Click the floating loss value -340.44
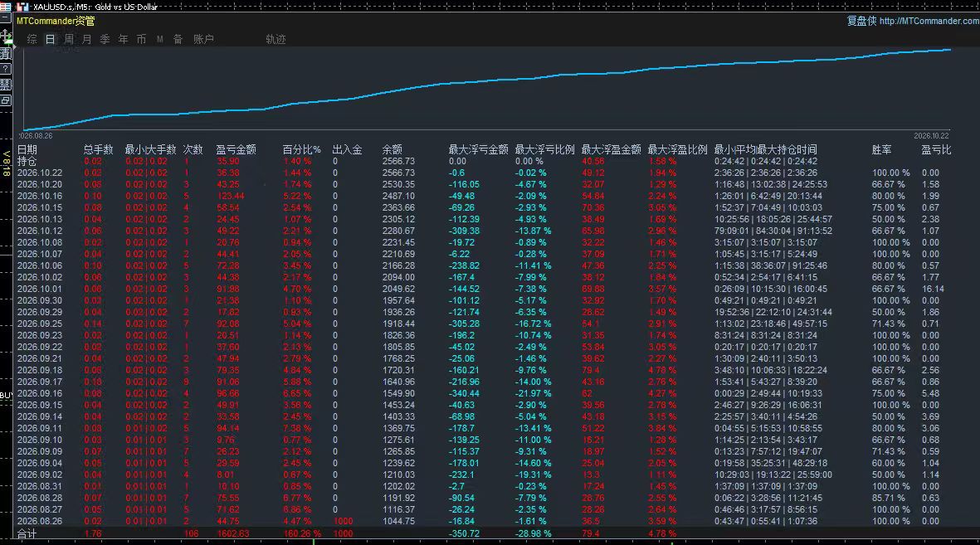Viewport: 980px width, 545px height. pyautogui.click(x=465, y=394)
